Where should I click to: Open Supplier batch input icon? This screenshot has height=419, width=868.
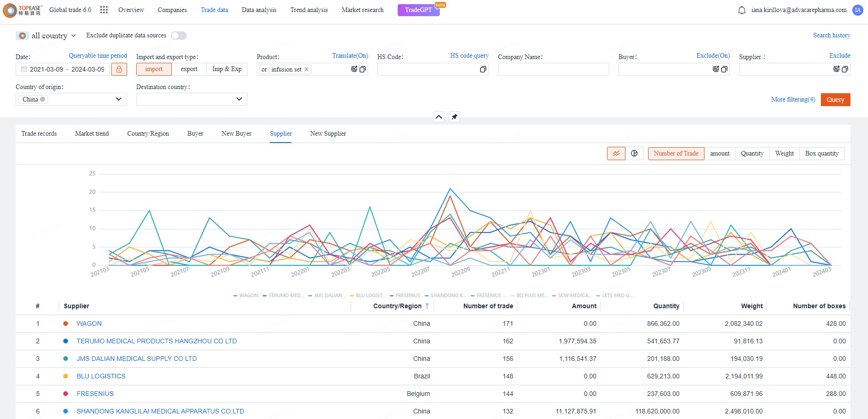pyautogui.click(x=845, y=69)
